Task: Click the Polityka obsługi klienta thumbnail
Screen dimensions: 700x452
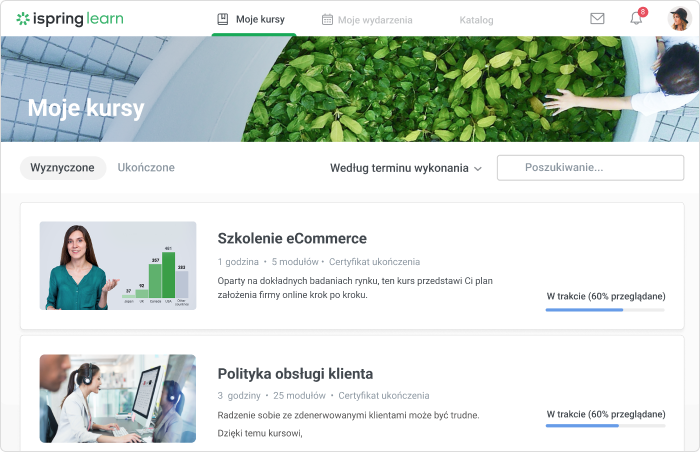Action: (x=118, y=398)
